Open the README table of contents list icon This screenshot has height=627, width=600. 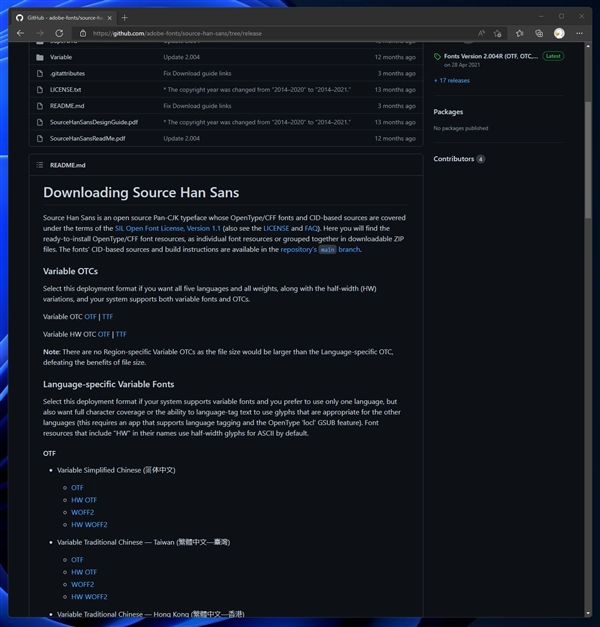[x=40, y=165]
